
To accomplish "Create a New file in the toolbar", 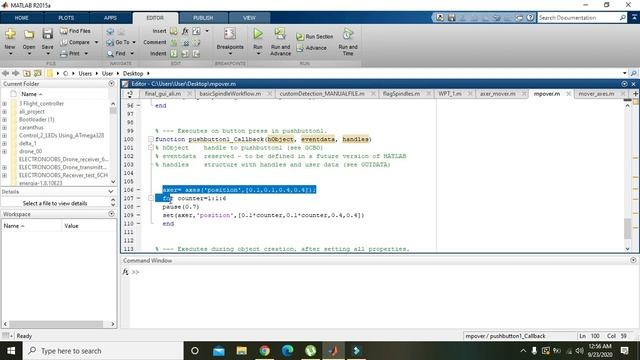I will 10,40.
